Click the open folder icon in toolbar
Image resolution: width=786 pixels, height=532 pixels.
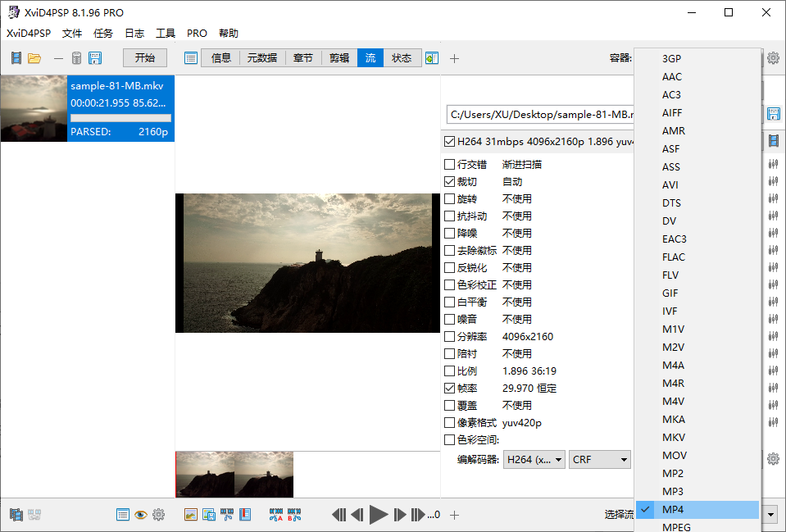34,58
